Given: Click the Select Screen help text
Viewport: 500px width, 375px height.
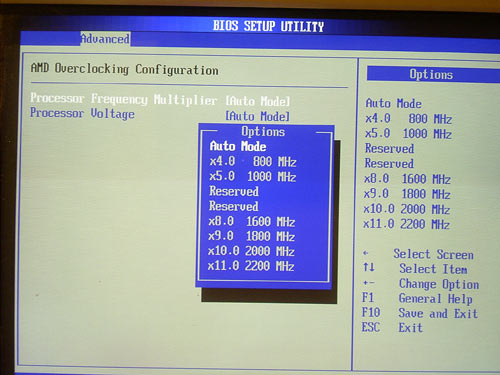Looking at the screenshot, I should pyautogui.click(x=433, y=254).
